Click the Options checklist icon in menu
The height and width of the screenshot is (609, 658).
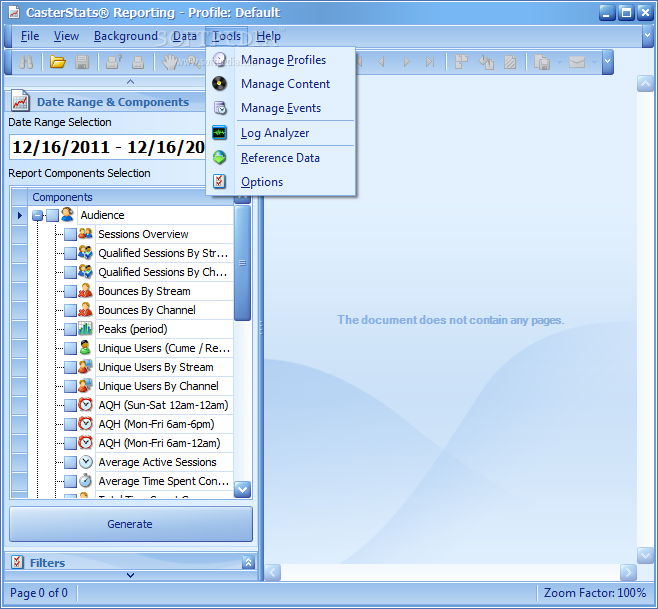tap(219, 181)
